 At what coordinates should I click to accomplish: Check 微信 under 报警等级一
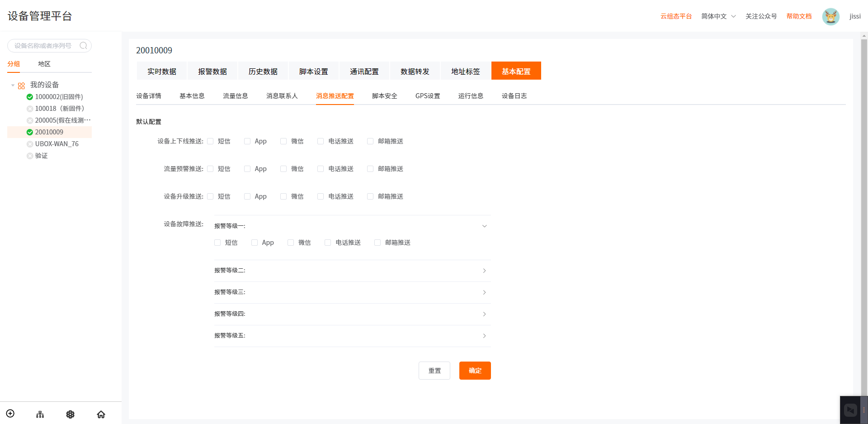pyautogui.click(x=291, y=243)
